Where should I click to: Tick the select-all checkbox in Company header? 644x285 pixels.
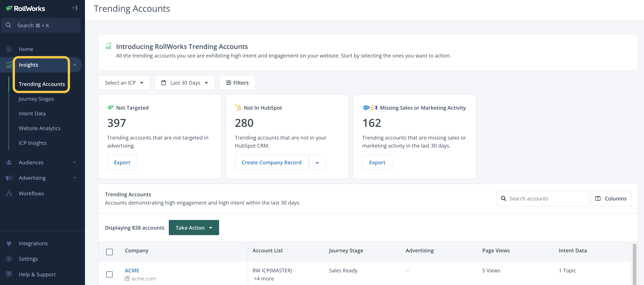click(109, 252)
